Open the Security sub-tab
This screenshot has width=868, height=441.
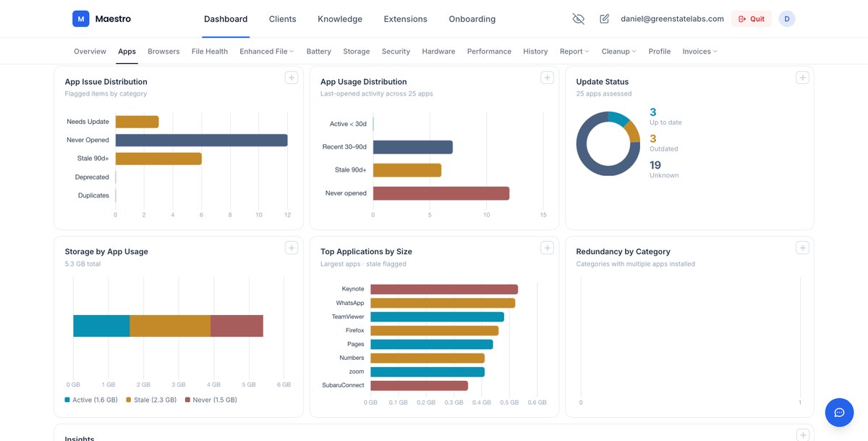(396, 51)
